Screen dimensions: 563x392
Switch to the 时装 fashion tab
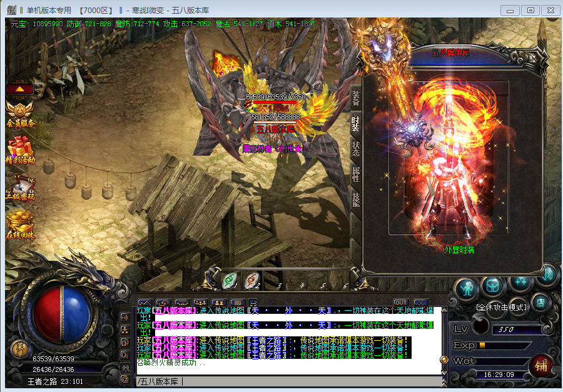(x=355, y=124)
